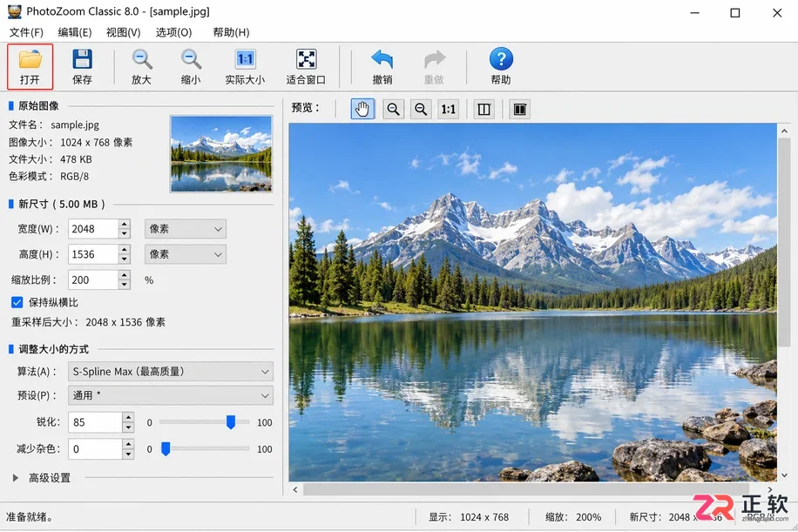Click the mountain lake preview image
This screenshot has height=532, width=798.
[x=533, y=302]
